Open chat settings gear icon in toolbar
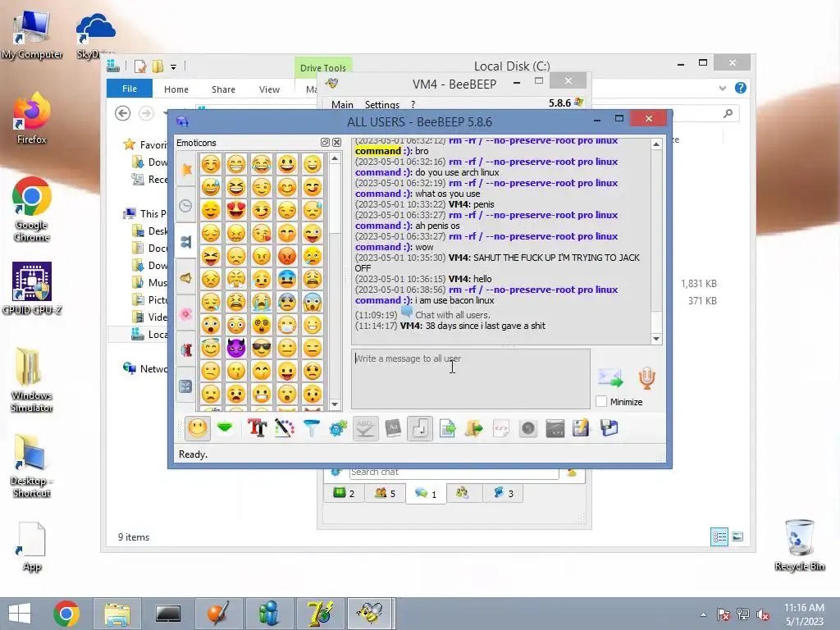The width and height of the screenshot is (840, 630). (x=338, y=428)
